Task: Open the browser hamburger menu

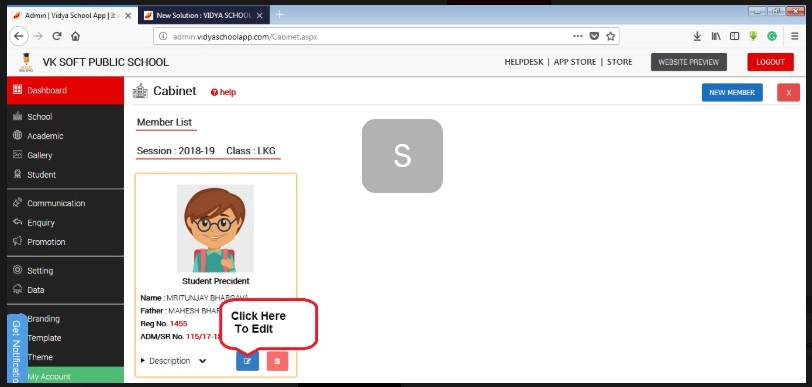Action: pyautogui.click(x=794, y=36)
